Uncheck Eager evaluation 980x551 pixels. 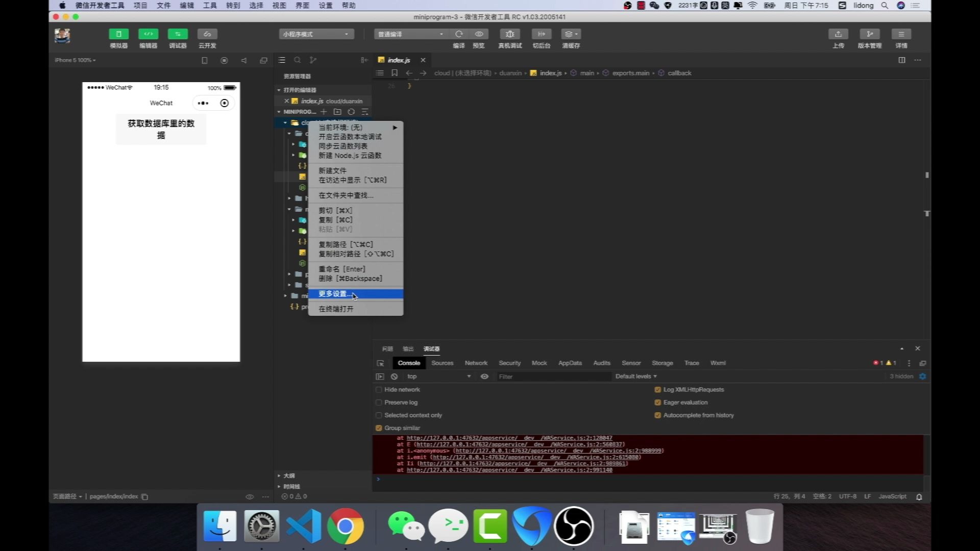pos(657,403)
